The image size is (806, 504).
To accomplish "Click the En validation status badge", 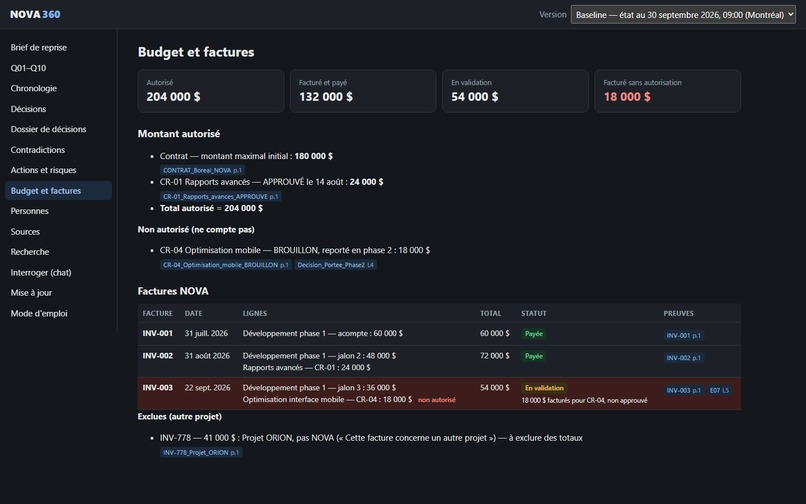I will [x=544, y=388].
